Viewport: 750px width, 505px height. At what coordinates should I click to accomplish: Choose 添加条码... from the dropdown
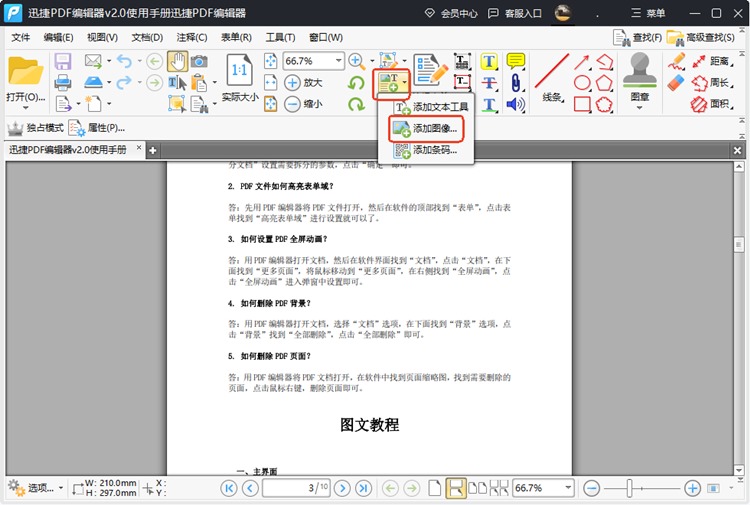pos(426,150)
